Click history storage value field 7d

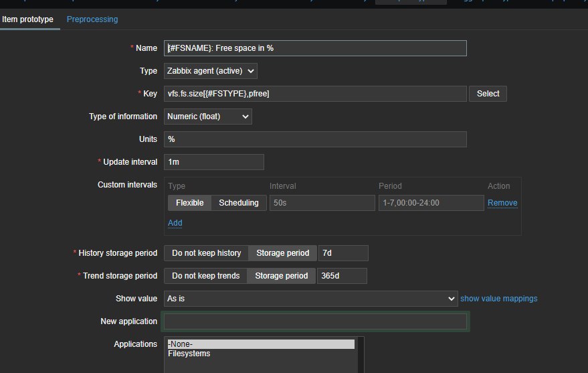tap(343, 253)
